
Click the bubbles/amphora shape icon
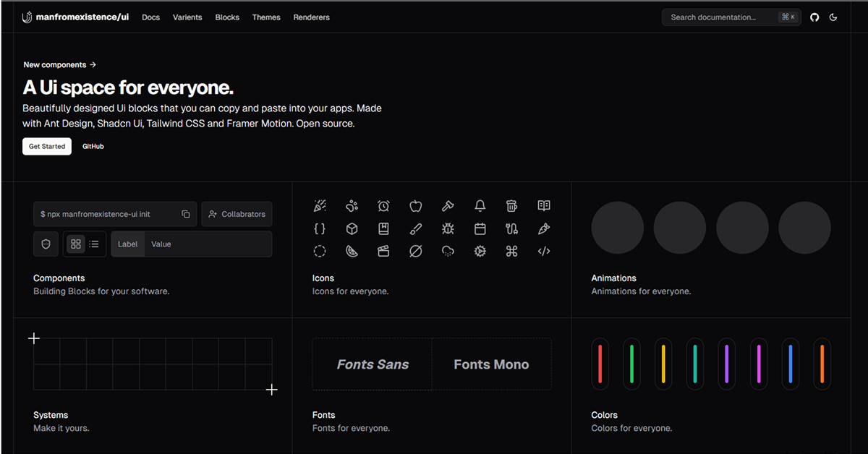(352, 206)
